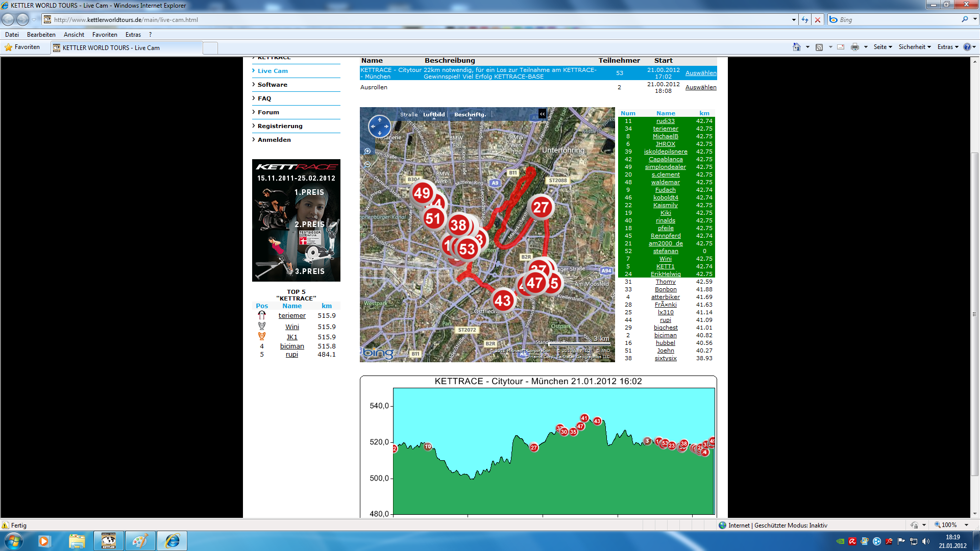Click the Home page icon in command bar
Image resolution: width=980 pixels, height=551 pixels.
tap(796, 47)
